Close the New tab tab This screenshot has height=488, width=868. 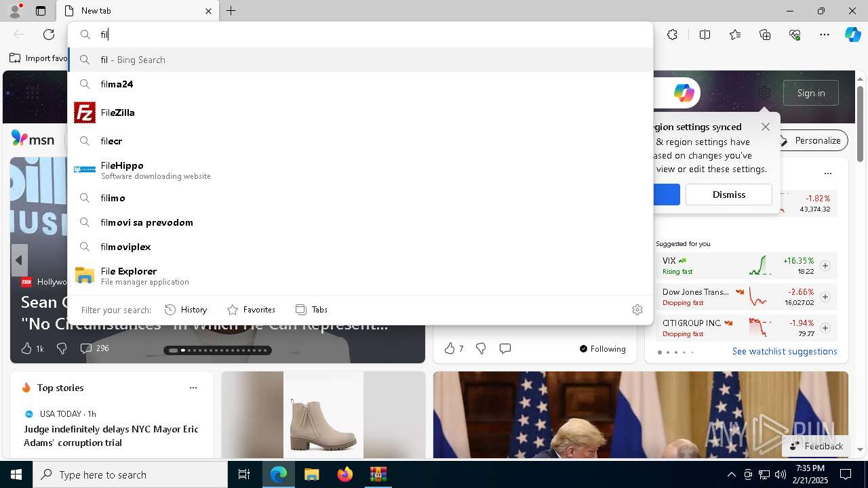208,11
